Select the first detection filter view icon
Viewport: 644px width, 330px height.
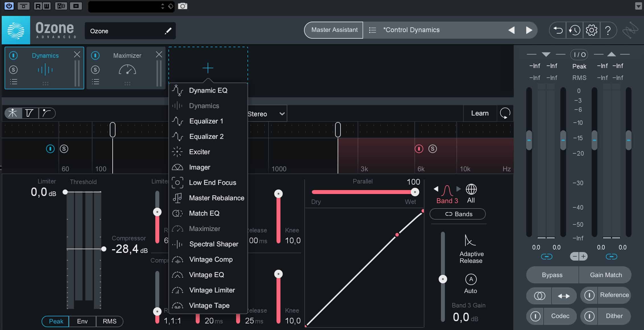(13, 113)
